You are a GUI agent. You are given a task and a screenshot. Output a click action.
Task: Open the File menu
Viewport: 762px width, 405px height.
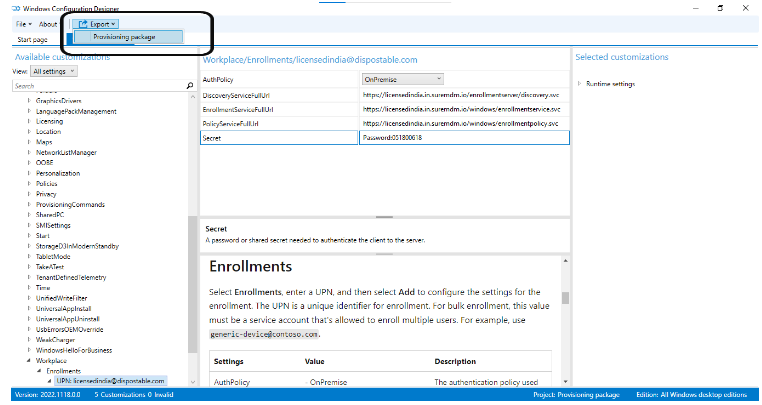[23, 24]
